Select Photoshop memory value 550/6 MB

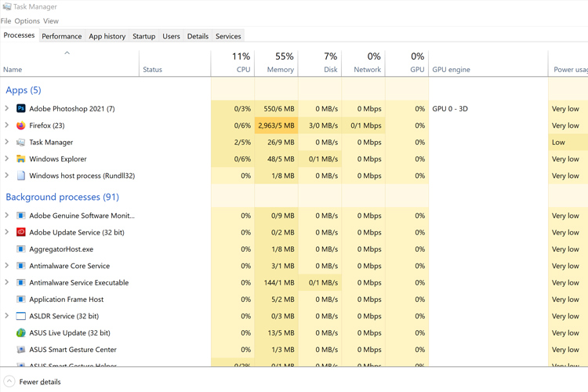click(x=277, y=109)
